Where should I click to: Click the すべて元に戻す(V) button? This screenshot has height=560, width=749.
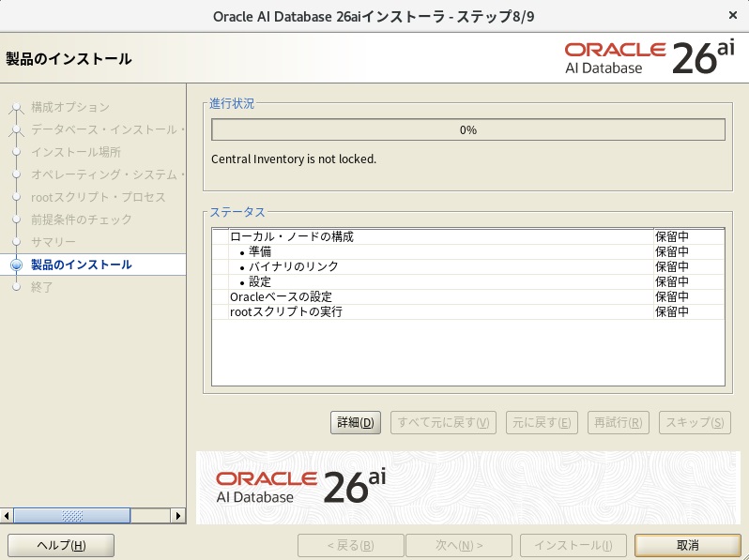(x=443, y=422)
